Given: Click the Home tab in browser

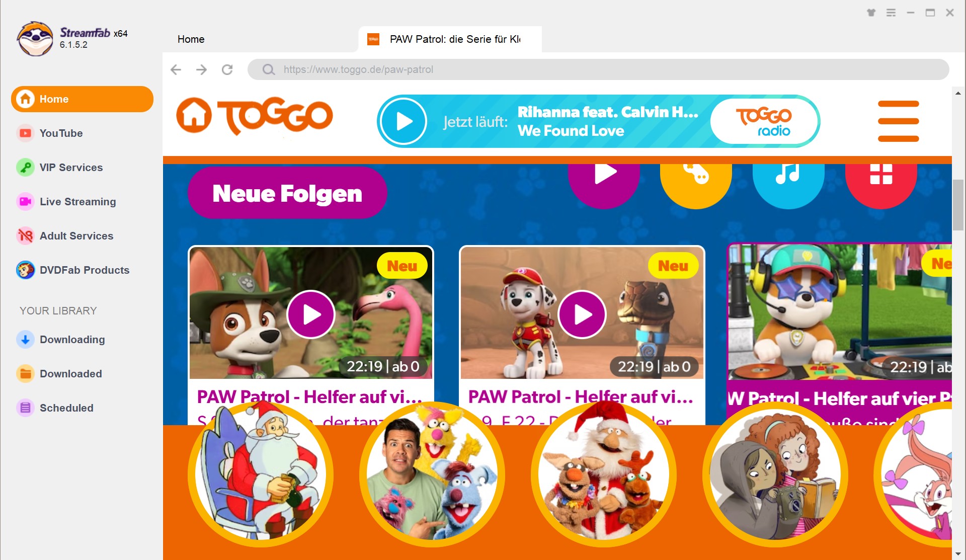Looking at the screenshot, I should [x=191, y=38].
